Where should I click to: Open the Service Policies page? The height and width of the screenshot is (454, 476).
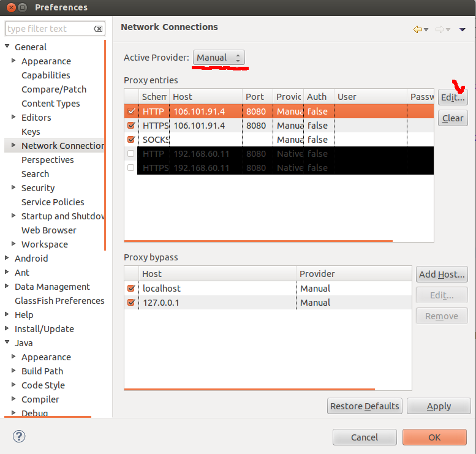53,202
